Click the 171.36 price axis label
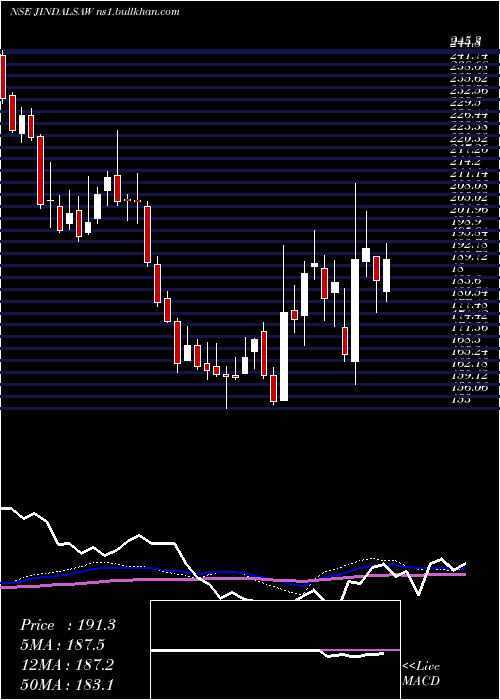500x700 pixels. 468,329
